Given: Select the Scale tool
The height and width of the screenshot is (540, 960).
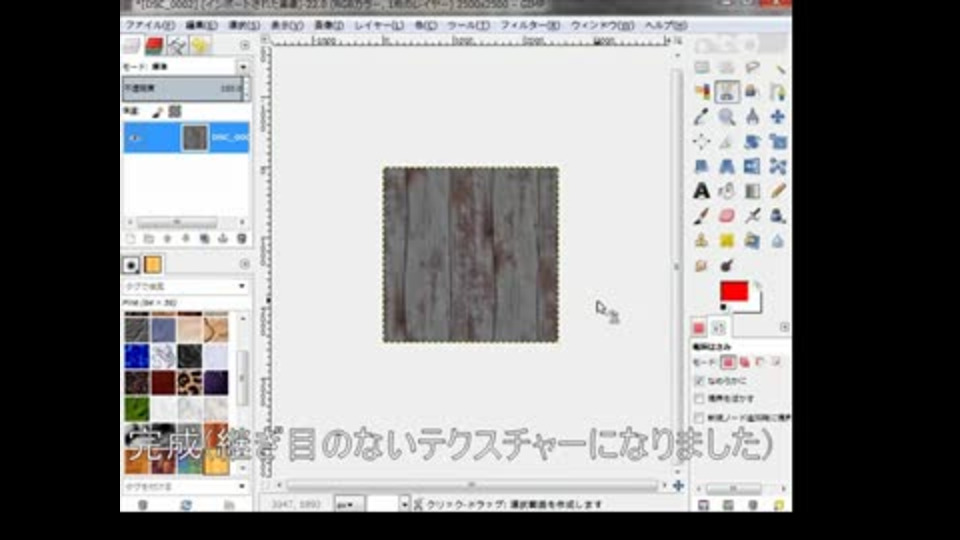Looking at the screenshot, I should (x=778, y=141).
